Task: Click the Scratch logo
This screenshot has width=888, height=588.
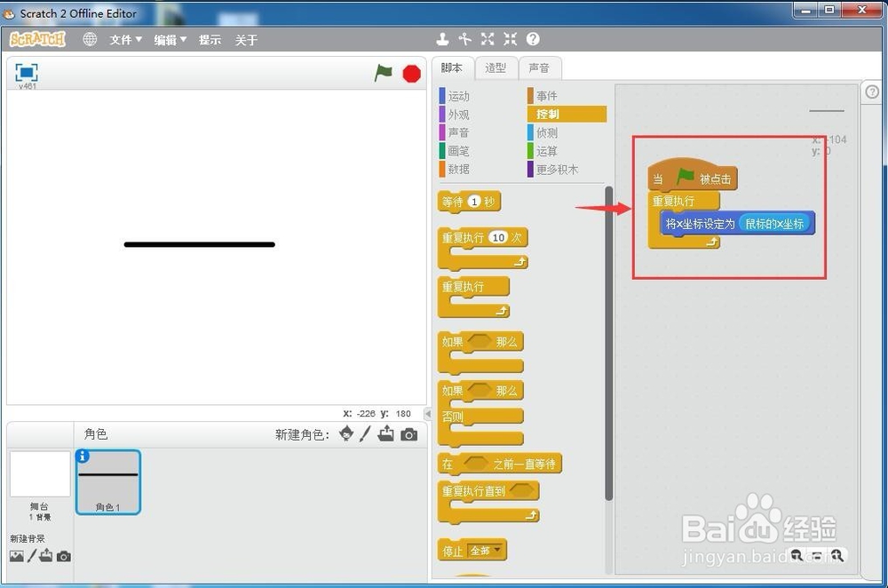Action: 37,39
